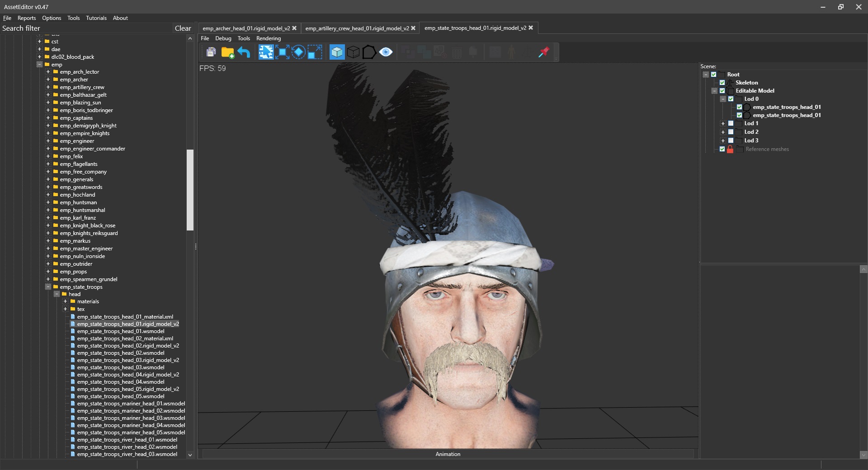Collapse the emp_state_troops folder
868x470 pixels.
48,287
